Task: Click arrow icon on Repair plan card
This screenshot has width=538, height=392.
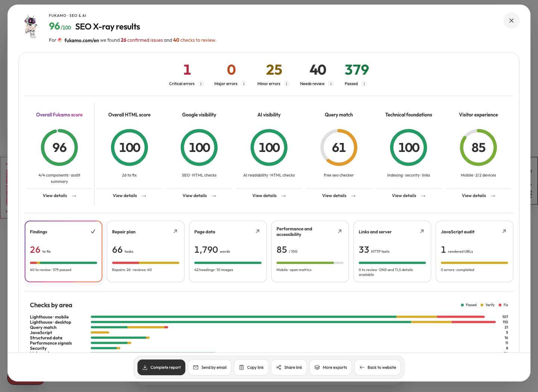Action: (175, 231)
